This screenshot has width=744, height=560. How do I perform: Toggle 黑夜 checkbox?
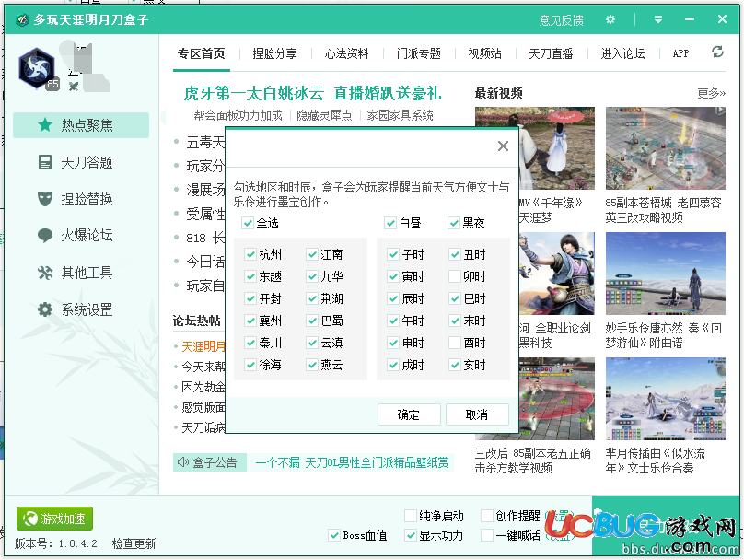[x=454, y=223]
